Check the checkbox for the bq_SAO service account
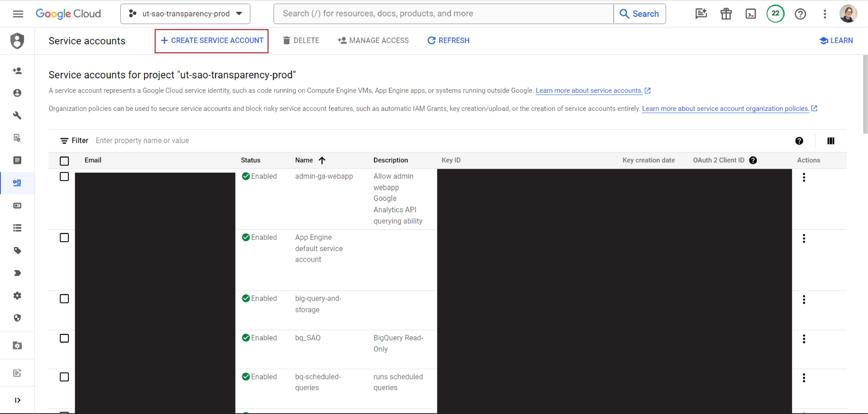Image resolution: width=868 pixels, height=414 pixels. (x=64, y=338)
